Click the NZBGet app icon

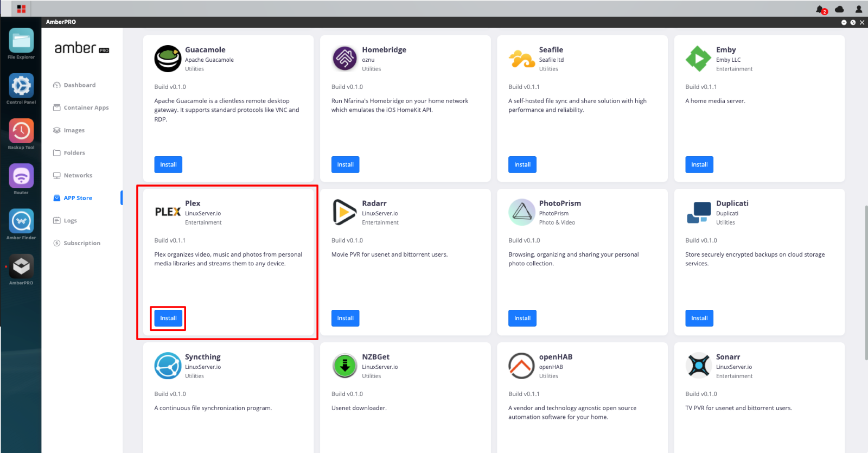345,366
